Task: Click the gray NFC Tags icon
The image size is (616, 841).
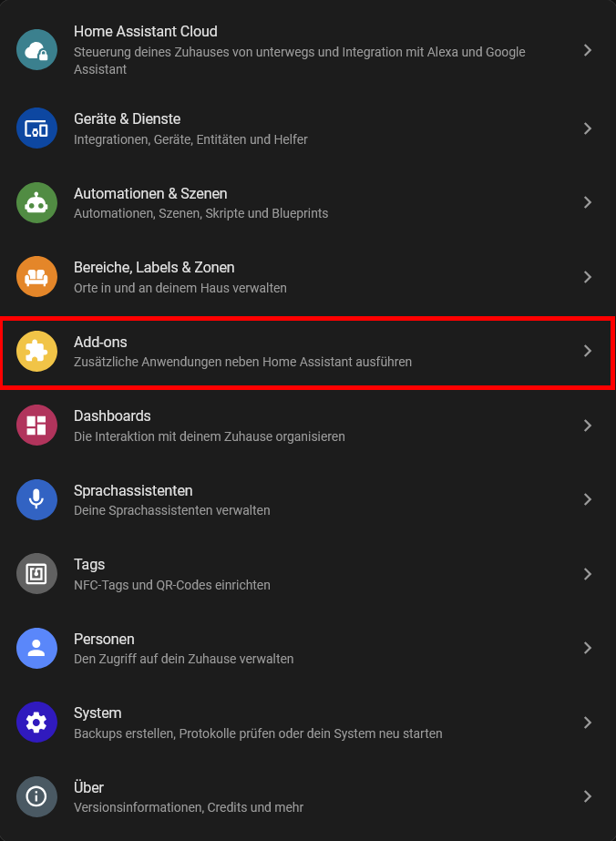Action: pyautogui.click(x=36, y=574)
